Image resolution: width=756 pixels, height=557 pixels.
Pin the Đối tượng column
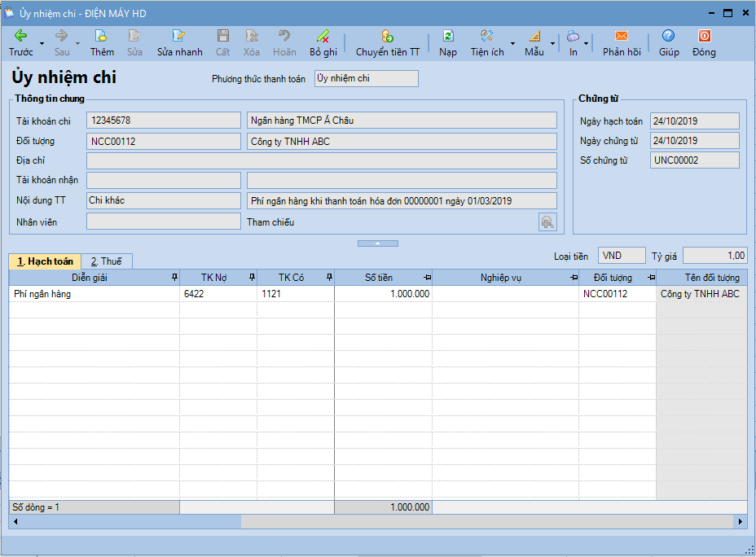point(652,278)
